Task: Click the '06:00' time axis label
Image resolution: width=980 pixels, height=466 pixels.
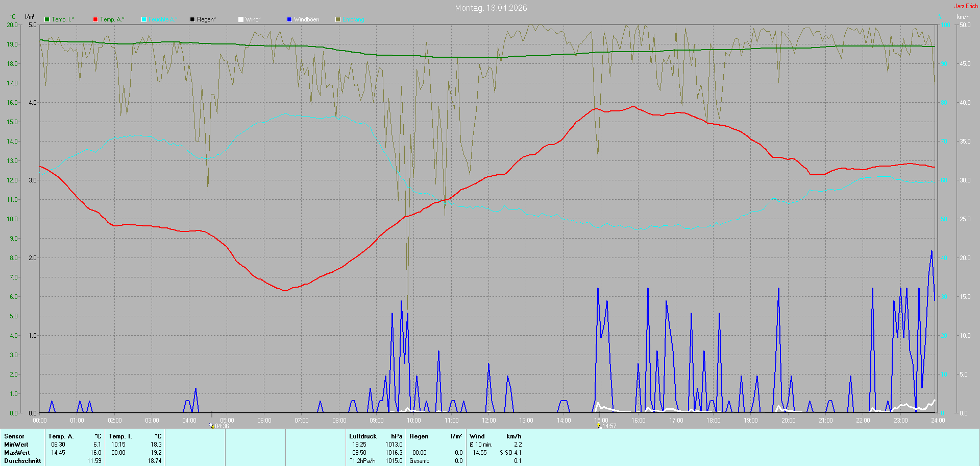Action: tap(264, 421)
